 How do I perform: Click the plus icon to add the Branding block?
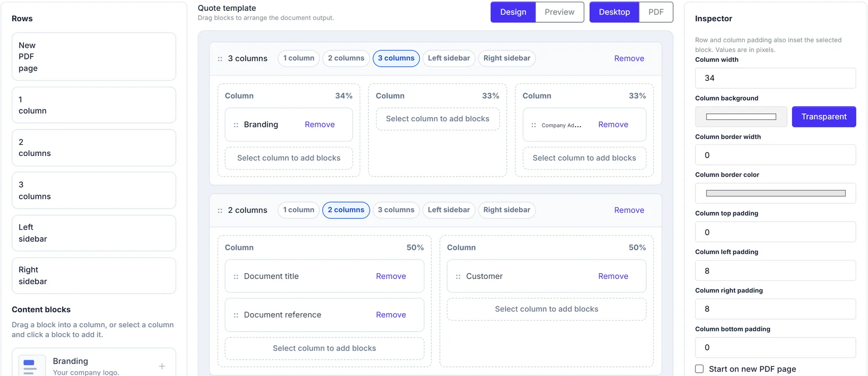pos(162,366)
